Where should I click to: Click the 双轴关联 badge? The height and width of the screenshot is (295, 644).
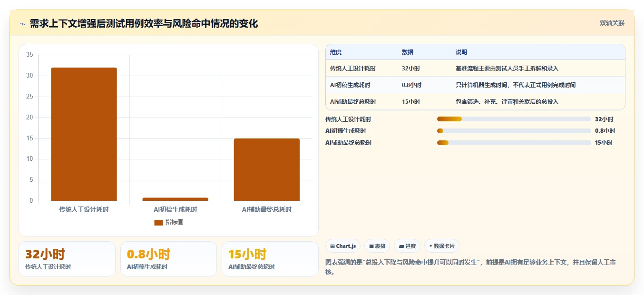[x=612, y=23]
